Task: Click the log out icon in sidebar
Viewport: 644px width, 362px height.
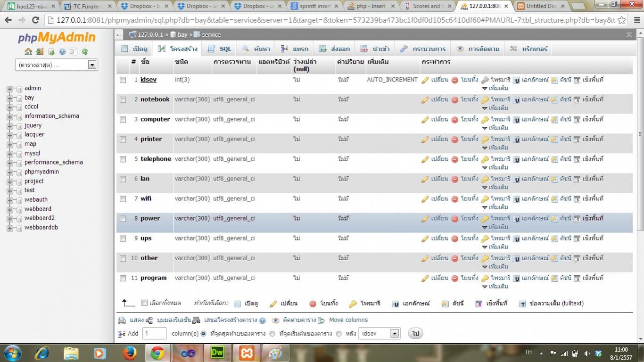Action: [40, 52]
